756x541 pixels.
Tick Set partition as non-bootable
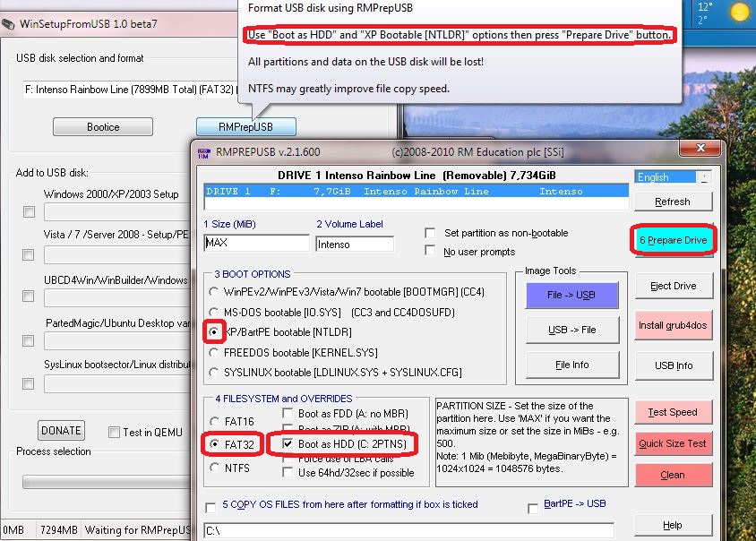point(430,233)
